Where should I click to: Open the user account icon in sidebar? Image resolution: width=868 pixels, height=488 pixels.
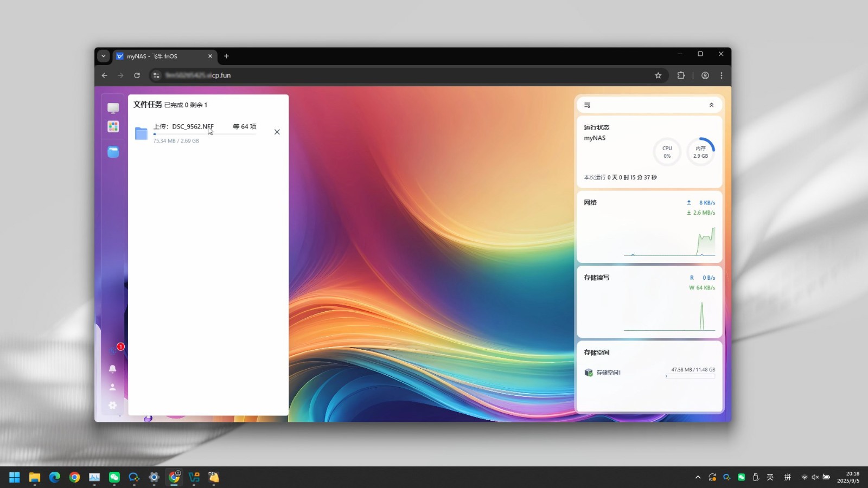pyautogui.click(x=113, y=387)
